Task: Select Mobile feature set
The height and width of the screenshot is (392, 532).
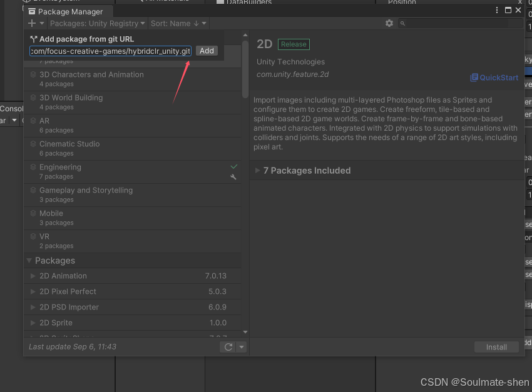Action: tap(132, 218)
